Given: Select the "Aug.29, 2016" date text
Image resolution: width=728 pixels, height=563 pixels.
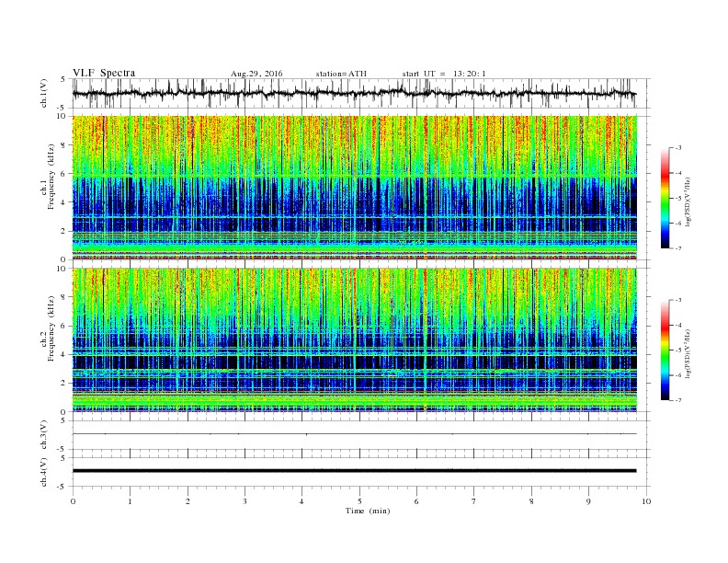Looking at the screenshot, I should [256, 74].
